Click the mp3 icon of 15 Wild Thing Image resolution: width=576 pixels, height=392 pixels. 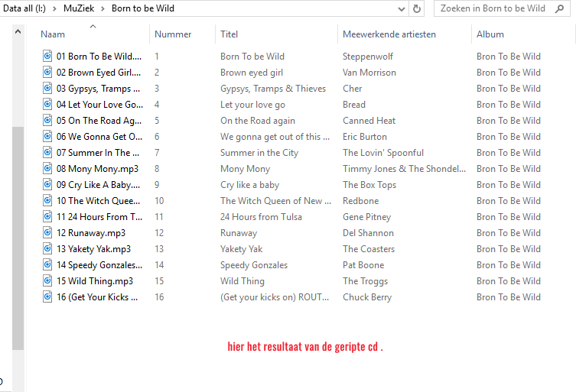point(47,280)
